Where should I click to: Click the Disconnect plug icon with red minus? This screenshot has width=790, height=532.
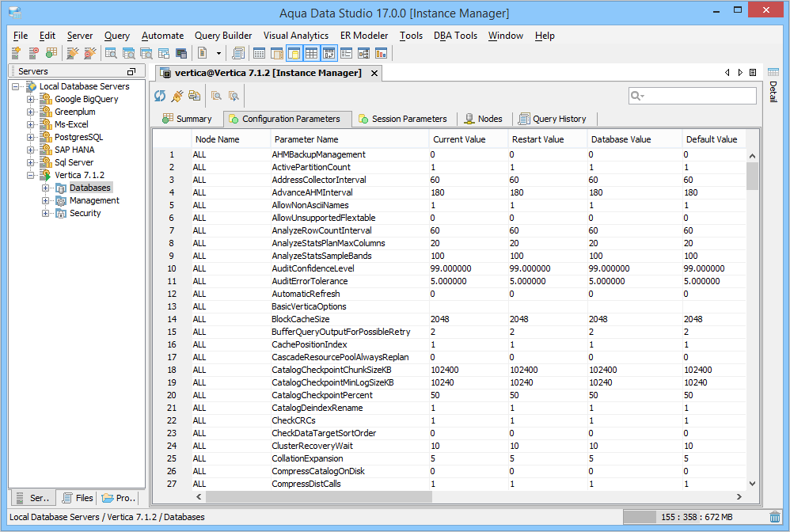(x=89, y=53)
